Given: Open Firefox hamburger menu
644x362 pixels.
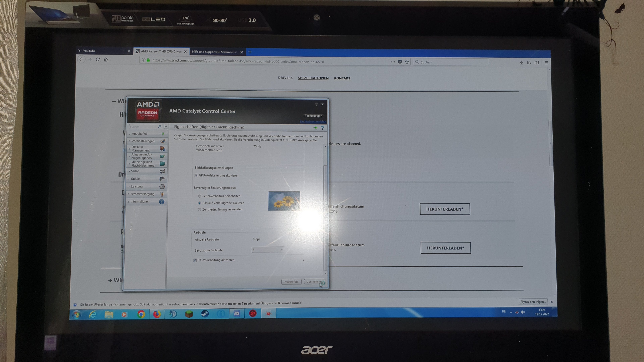Looking at the screenshot, I should pos(546,63).
